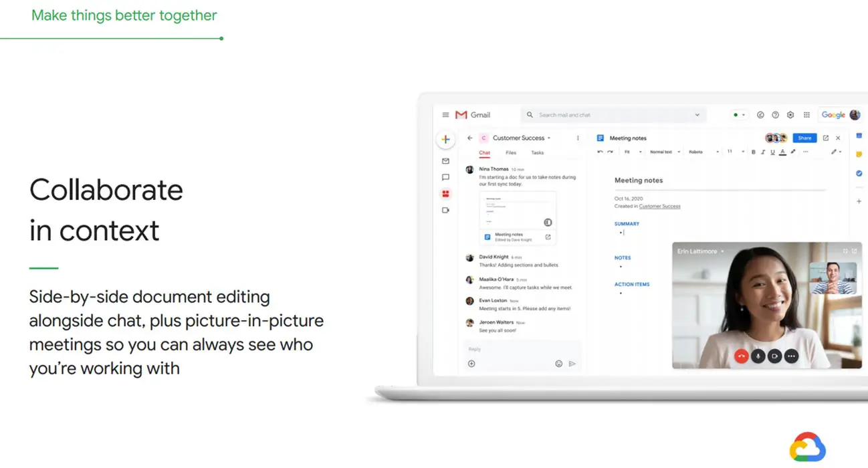This screenshot has width=868, height=468.
Task: Click the add attachment plus in reply box
Action: [x=471, y=364]
